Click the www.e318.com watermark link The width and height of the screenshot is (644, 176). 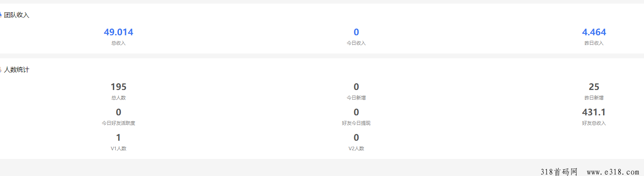tap(613, 172)
